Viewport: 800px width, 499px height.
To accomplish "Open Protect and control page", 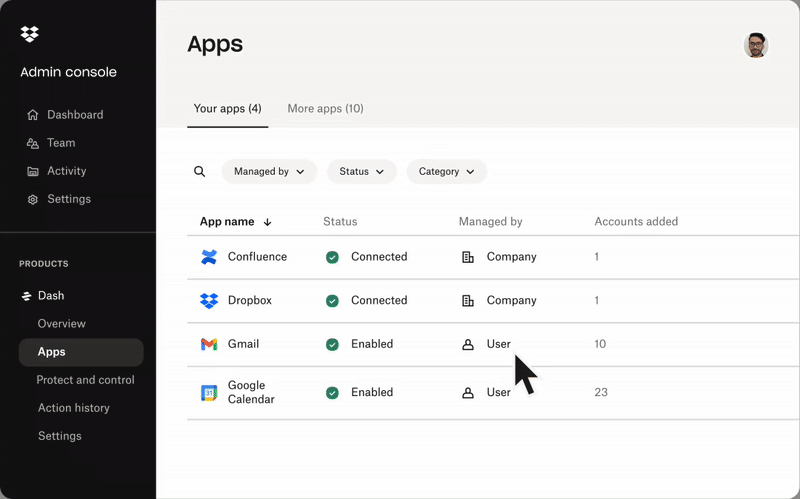I will 86,380.
